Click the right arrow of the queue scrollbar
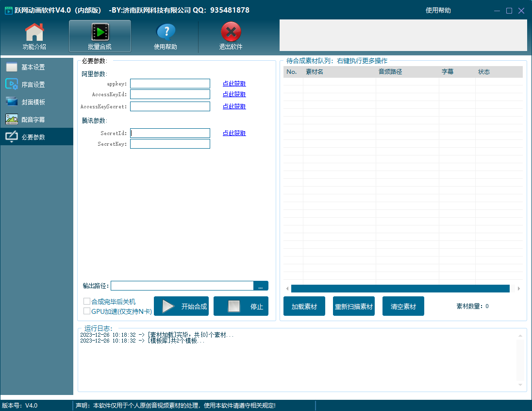The width and height of the screenshot is (532, 411). pyautogui.click(x=518, y=289)
